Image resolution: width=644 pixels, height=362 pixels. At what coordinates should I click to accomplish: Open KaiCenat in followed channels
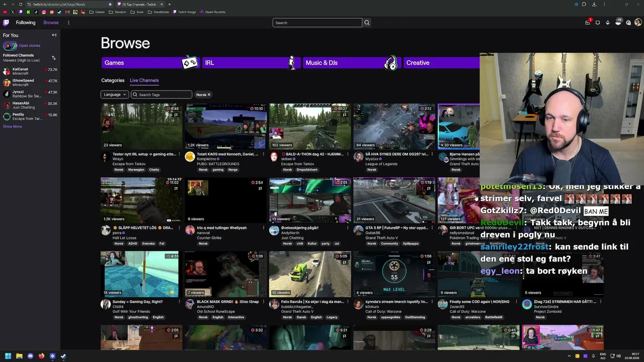[30, 71]
